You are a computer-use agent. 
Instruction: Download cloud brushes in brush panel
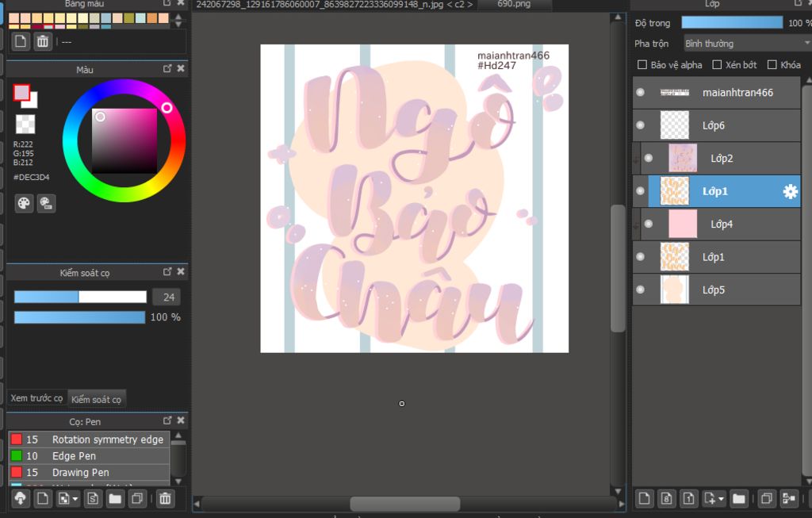pos(20,498)
